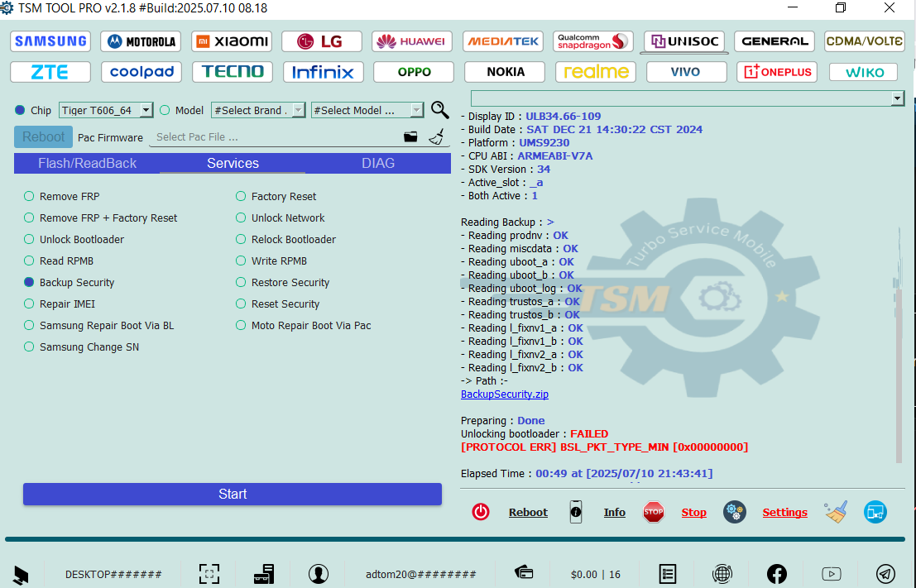Choose Unlock Bootloader option

74,239
